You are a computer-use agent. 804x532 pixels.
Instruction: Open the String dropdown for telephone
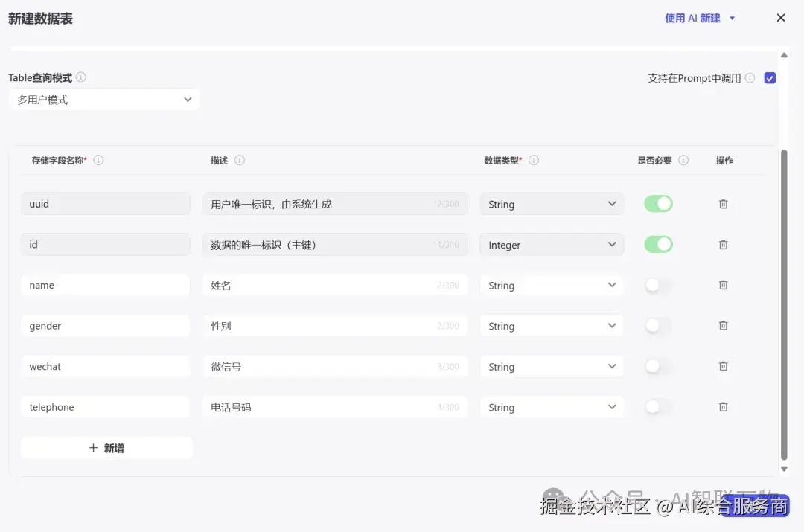click(551, 407)
